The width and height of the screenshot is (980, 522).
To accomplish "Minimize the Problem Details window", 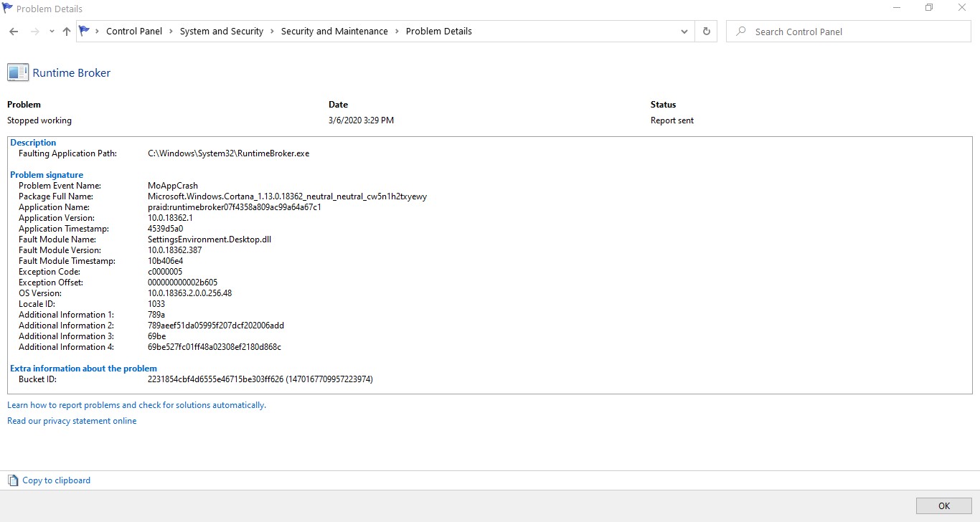I will point(897,8).
